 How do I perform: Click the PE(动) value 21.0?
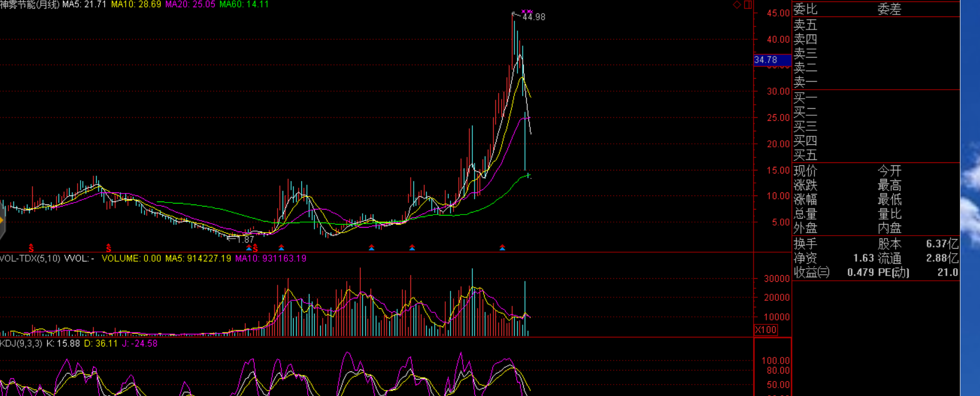(947, 273)
